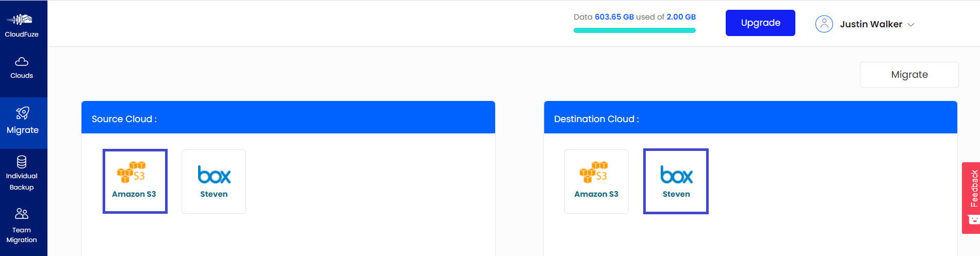Click the data usage progress bar

tap(634, 30)
